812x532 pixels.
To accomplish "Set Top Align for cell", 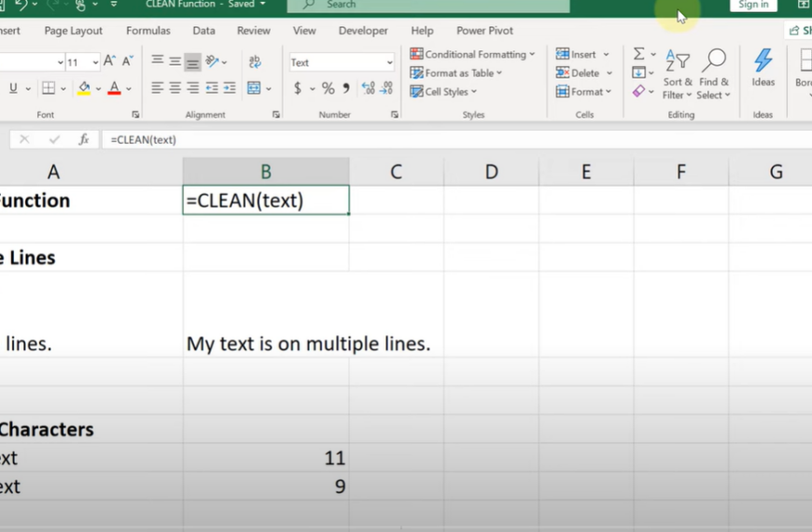I will pyautogui.click(x=158, y=61).
